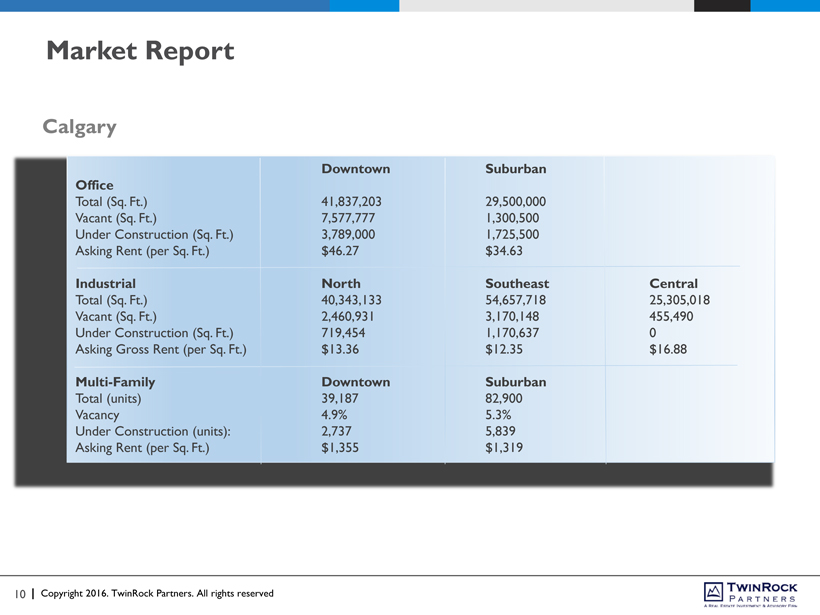Click the Asking Gross Rent row label

160,349
